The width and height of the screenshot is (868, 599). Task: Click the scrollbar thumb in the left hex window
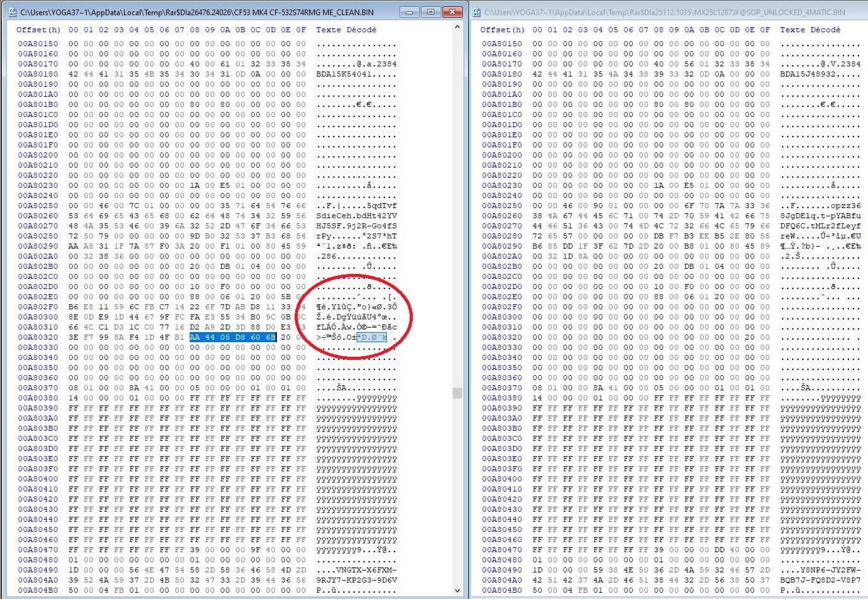(458, 393)
